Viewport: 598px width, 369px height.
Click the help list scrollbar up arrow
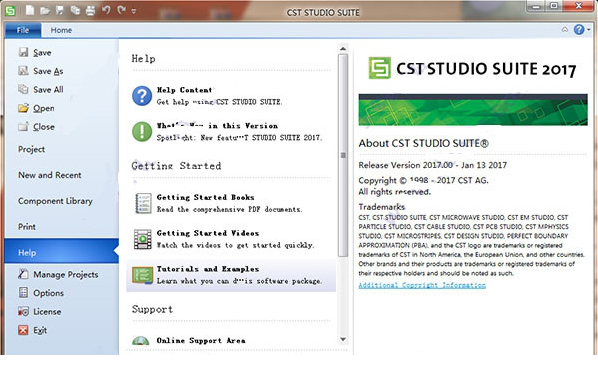(343, 49)
